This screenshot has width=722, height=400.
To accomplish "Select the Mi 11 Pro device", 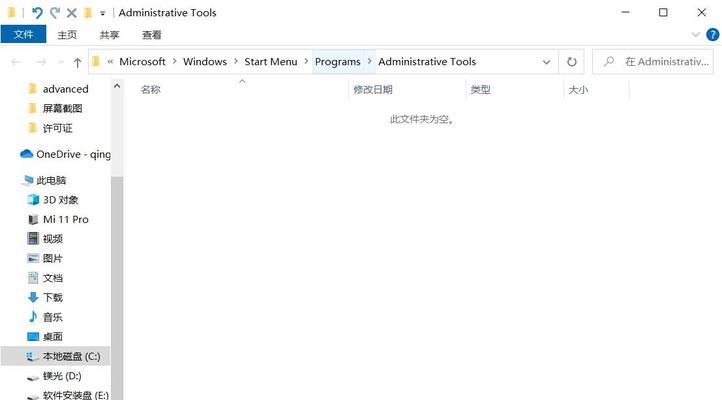I will pyautogui.click(x=65, y=219).
